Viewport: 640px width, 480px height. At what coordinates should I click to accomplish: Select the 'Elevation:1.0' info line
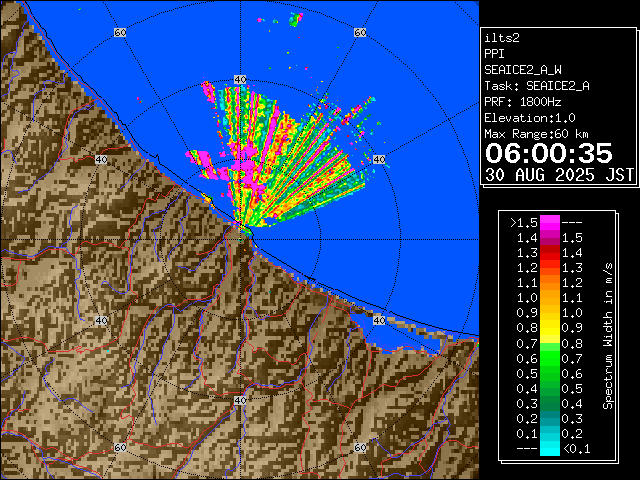529,118
